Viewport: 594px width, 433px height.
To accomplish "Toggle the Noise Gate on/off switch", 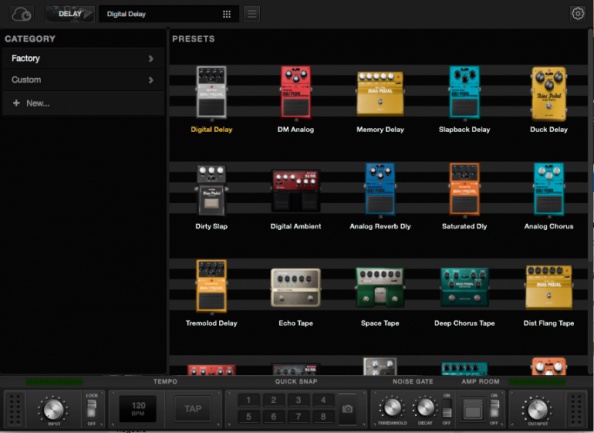I will [447, 409].
